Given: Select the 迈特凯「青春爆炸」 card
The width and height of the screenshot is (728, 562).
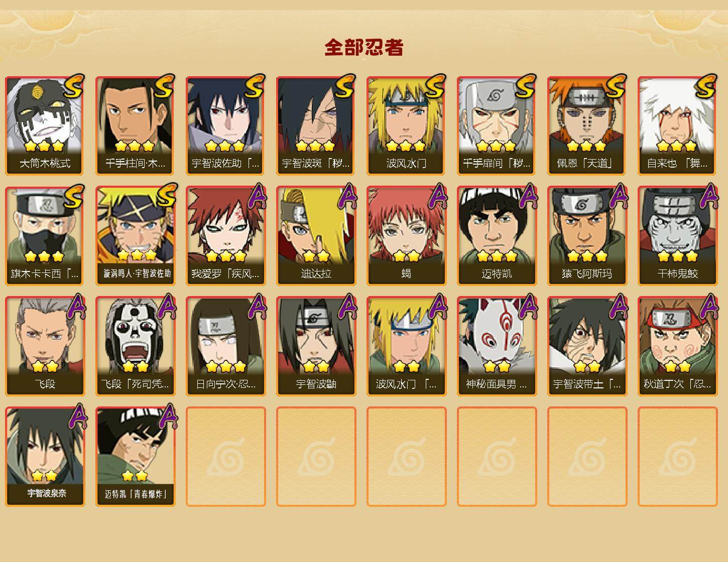Looking at the screenshot, I should point(135,457).
